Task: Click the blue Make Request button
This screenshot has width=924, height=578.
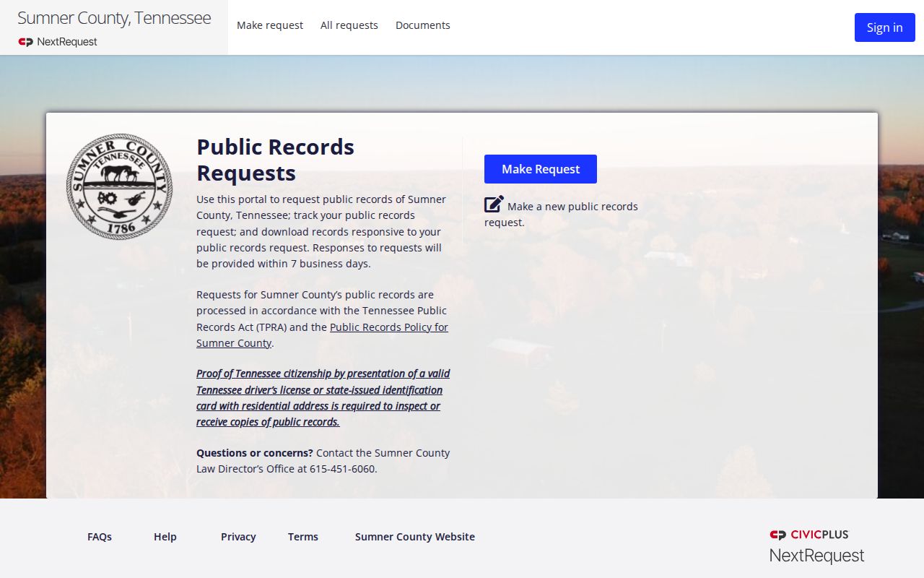Action: 541,169
